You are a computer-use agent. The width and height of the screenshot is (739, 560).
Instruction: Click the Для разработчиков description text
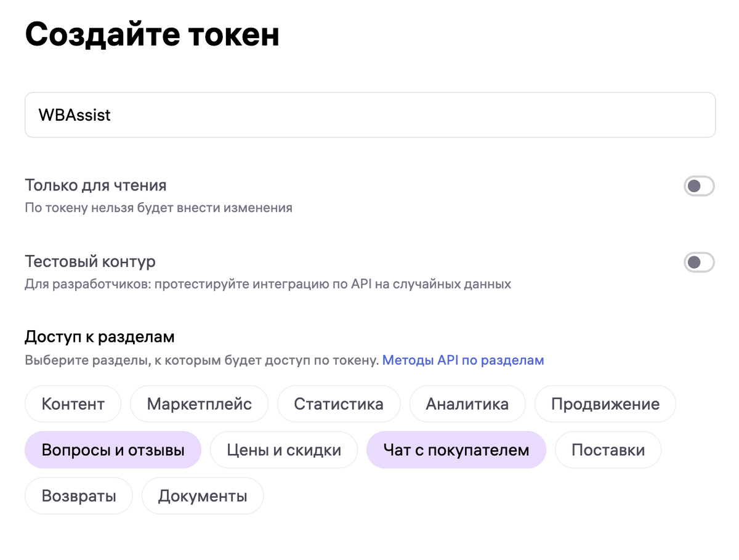pos(268,284)
